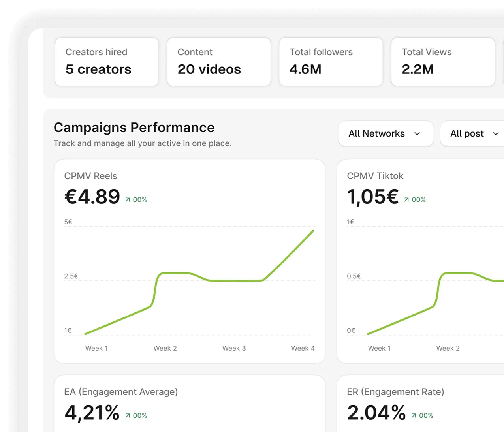The image size is (504, 432).
Task: Select Week 4 on CPMV Reels chart
Action: click(303, 348)
